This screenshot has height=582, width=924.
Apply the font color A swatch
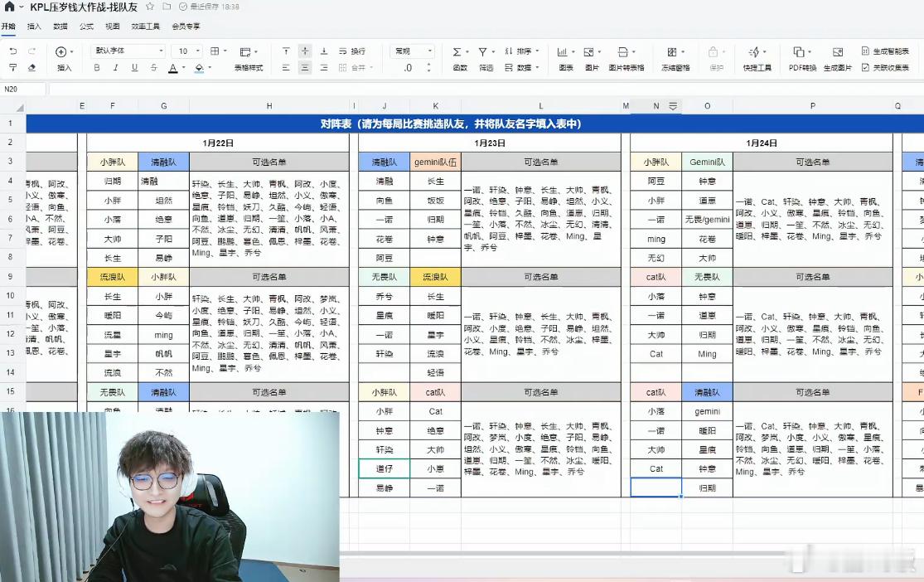[x=172, y=69]
